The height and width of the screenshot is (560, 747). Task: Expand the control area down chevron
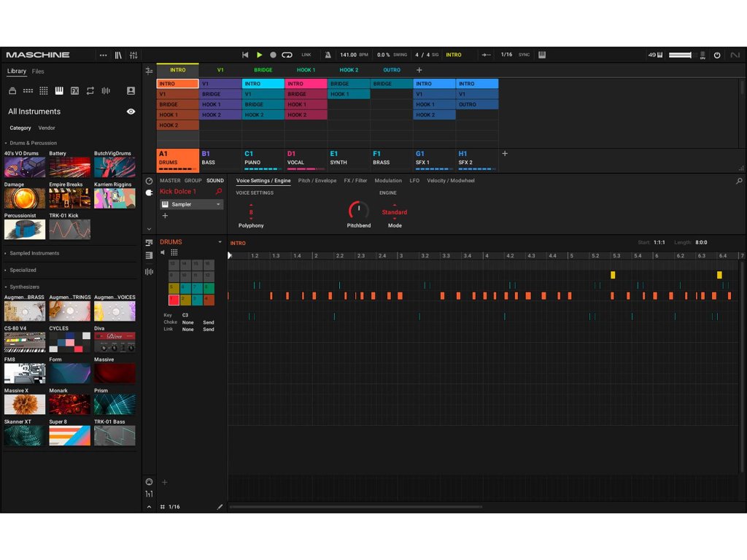pos(149,229)
